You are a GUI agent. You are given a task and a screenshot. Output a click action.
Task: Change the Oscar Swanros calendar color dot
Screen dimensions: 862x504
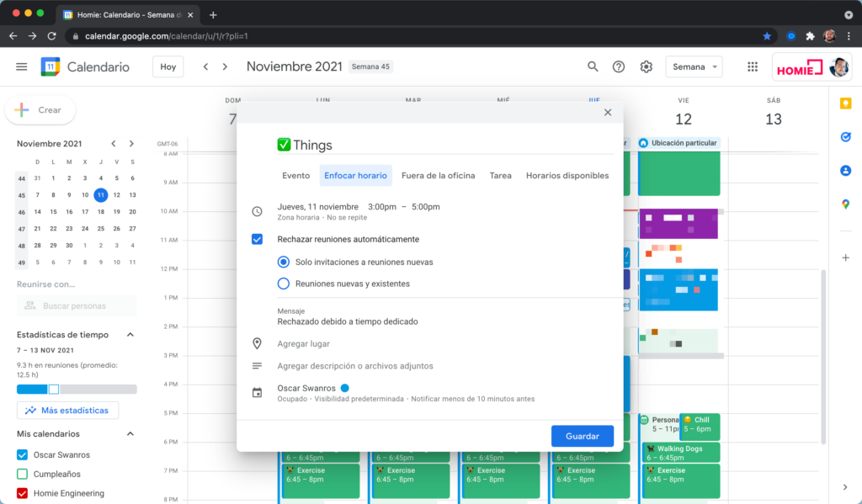click(x=344, y=388)
